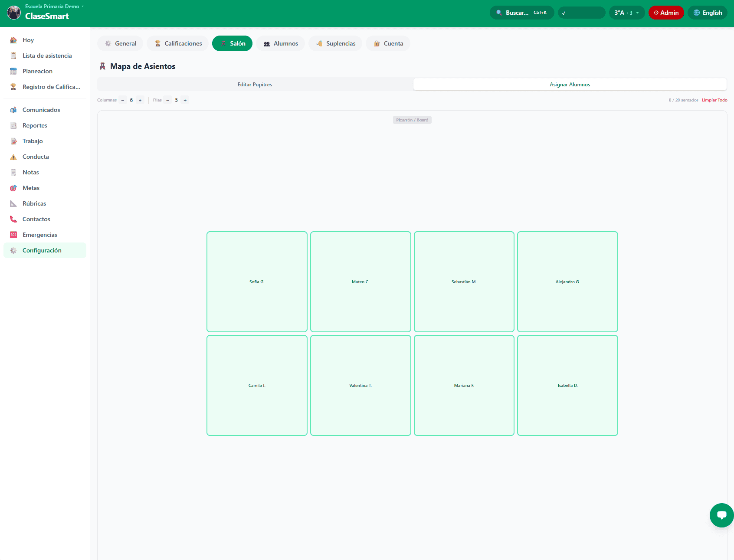
Task: Click the globe language icon
Action: (x=697, y=13)
